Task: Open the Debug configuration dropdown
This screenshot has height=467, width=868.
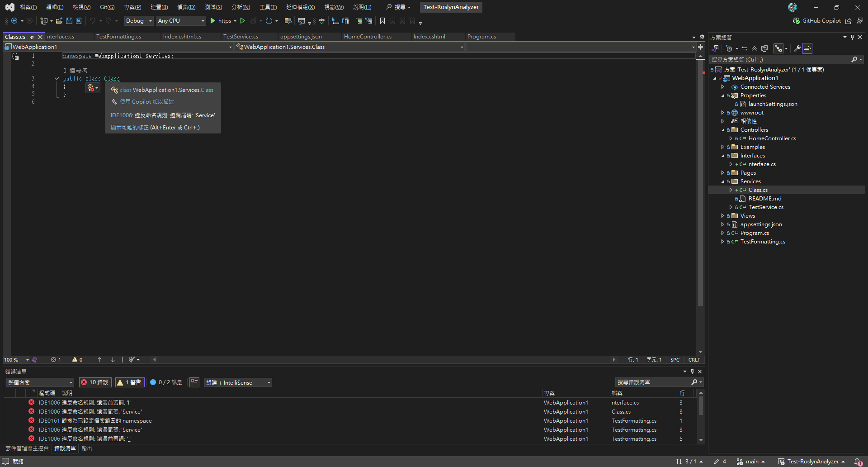Action: click(x=138, y=21)
